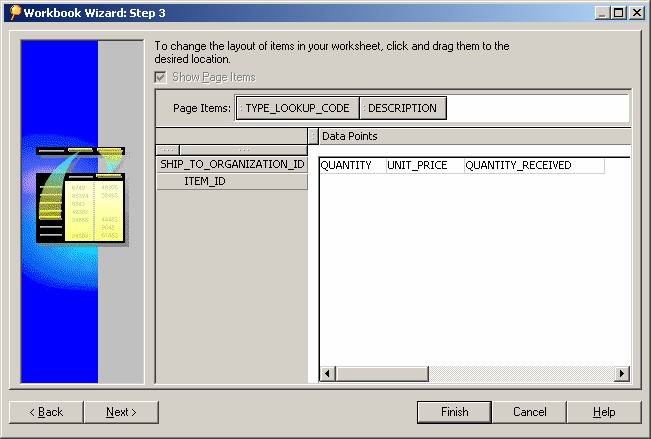Screen dimensions: 651x439
Task: Proceed with the Next button
Action: 121,412
